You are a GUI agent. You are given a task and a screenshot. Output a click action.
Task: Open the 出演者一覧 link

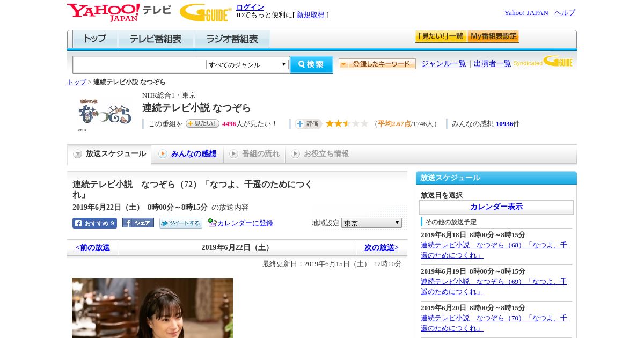coord(493,63)
